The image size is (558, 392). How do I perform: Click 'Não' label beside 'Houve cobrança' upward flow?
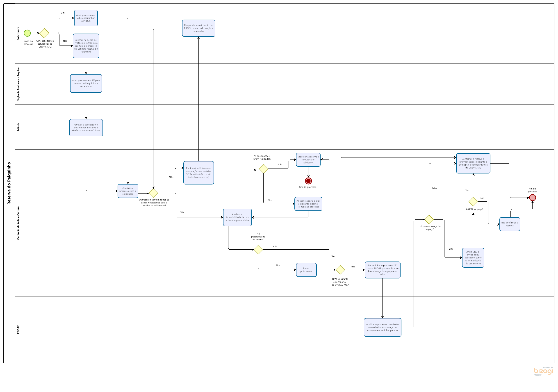pyautogui.click(x=435, y=188)
